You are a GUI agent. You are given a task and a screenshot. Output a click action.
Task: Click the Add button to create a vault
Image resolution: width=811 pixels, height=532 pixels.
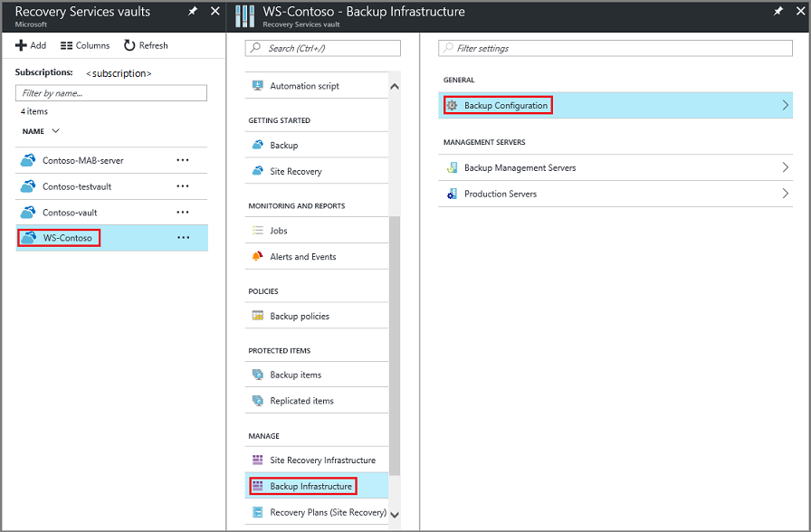coord(31,45)
